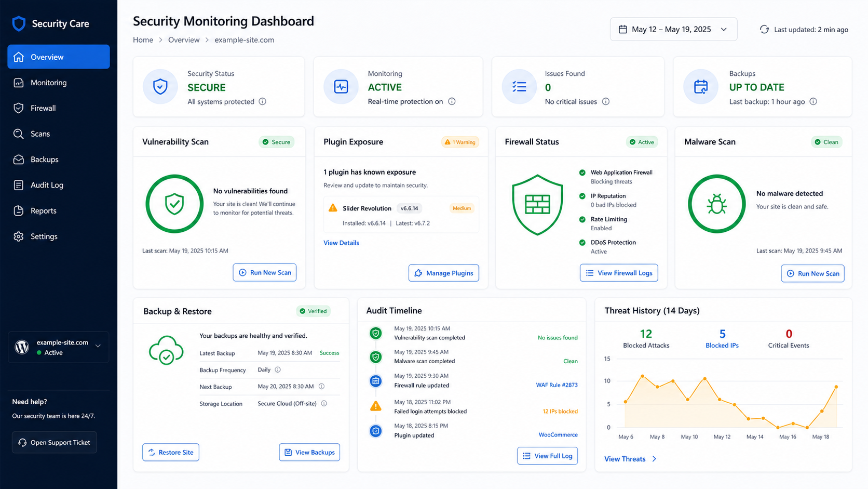Viewport: 868px width, 489px height.
Task: Click the Restore Site button
Action: 171,452
